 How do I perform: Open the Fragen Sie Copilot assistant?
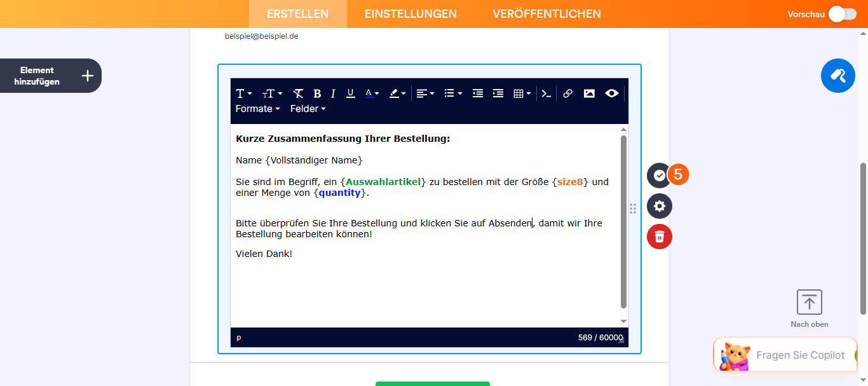click(x=785, y=355)
